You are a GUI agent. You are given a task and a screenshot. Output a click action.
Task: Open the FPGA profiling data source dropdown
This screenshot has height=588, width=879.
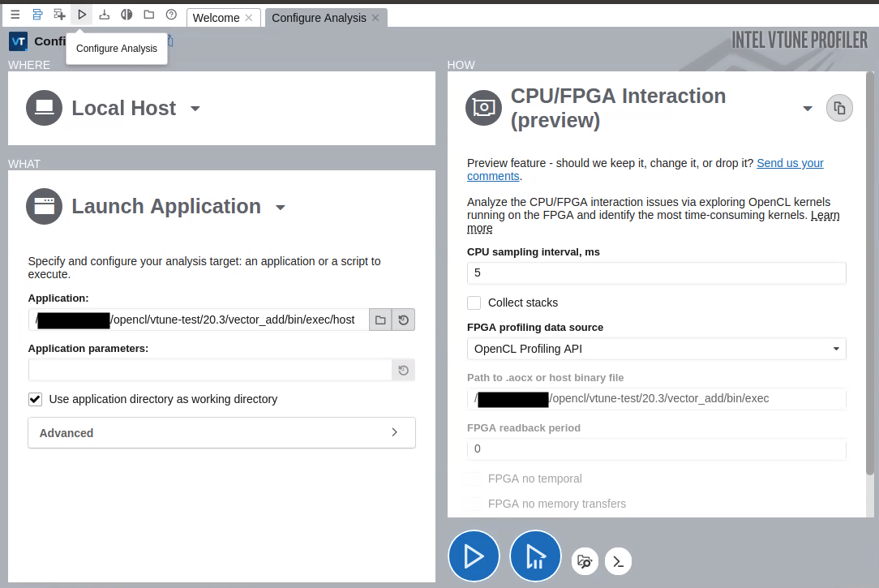coord(657,349)
